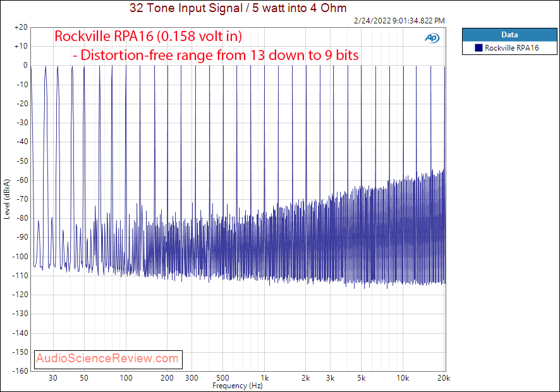The image size is (560, 392).
Task: Click the -60 Y-axis label
Action: [22, 180]
